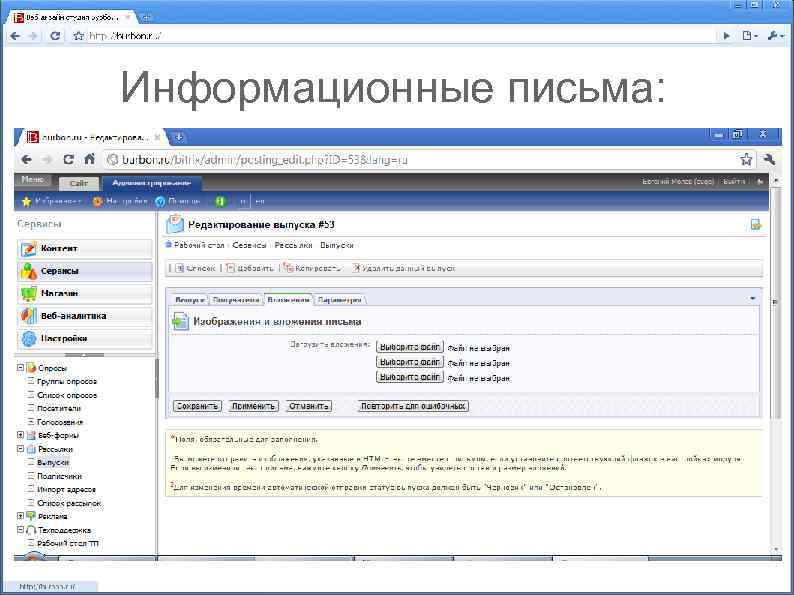Click the second Выберите файл button
Screen dimensions: 794x595
410,362
